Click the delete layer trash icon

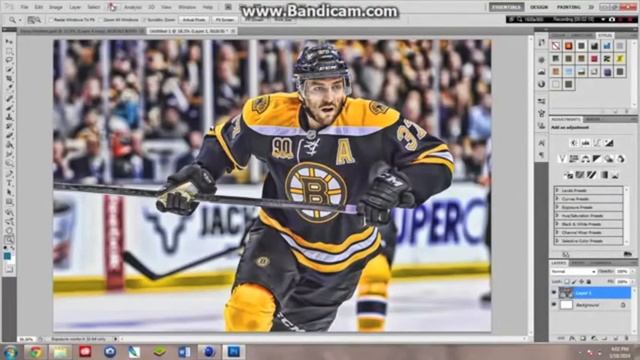click(627, 338)
